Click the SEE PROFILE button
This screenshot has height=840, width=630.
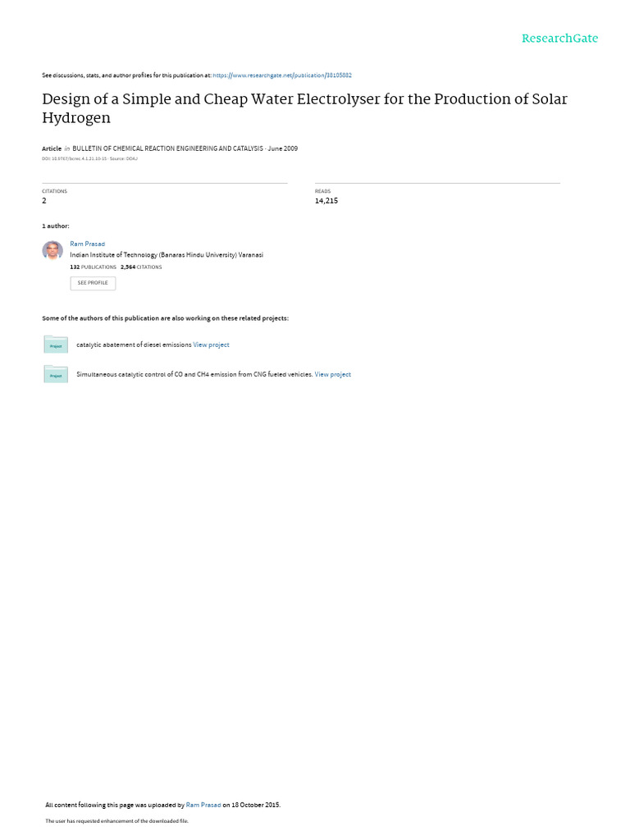[x=93, y=283]
